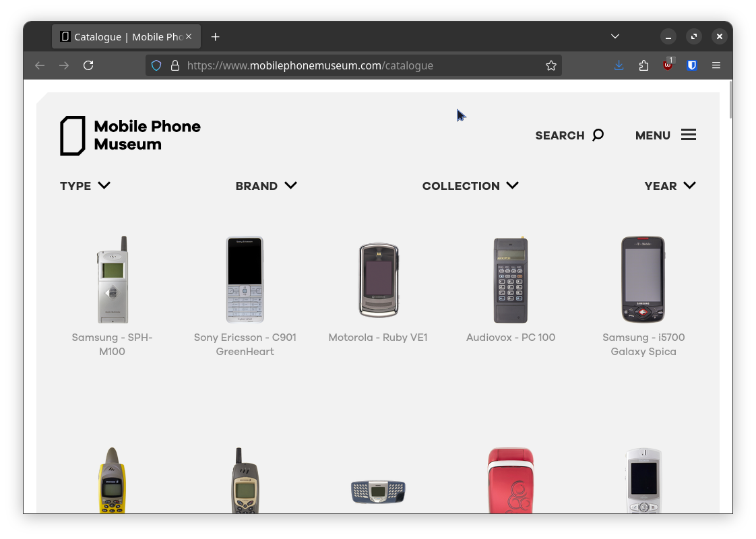The height and width of the screenshot is (539, 756).
Task: Click the browser back arrow
Action: (x=40, y=65)
